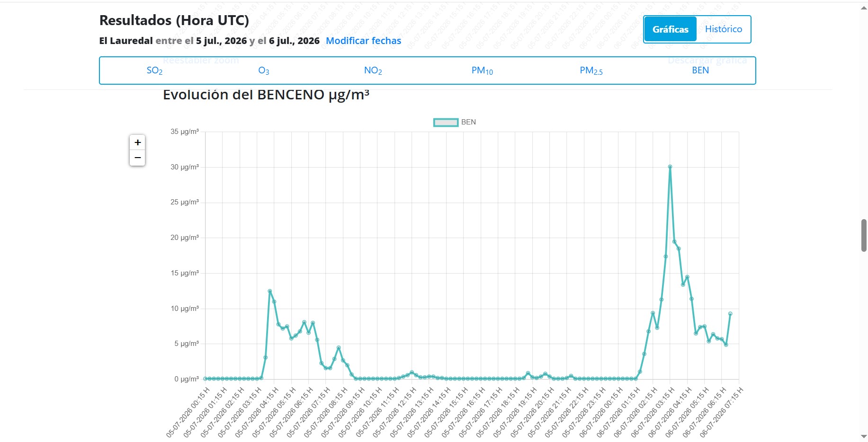
Task: Select the Gráficas view
Action: click(670, 29)
